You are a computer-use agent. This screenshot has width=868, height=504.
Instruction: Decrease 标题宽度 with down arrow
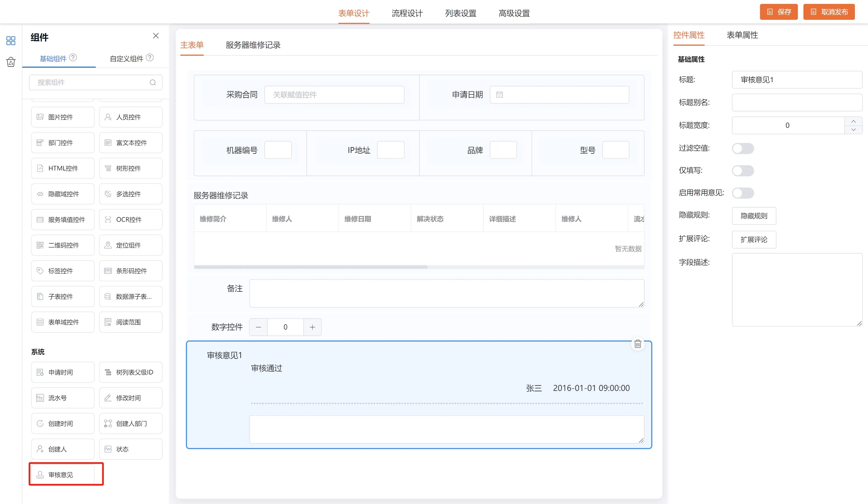[x=853, y=130]
